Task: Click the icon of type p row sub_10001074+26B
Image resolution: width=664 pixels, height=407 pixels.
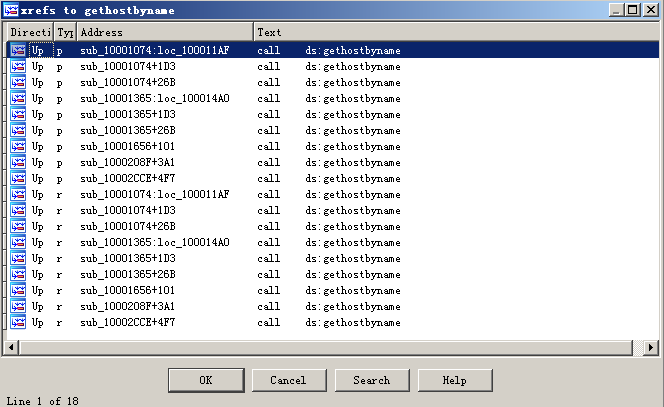Action: click(x=18, y=83)
